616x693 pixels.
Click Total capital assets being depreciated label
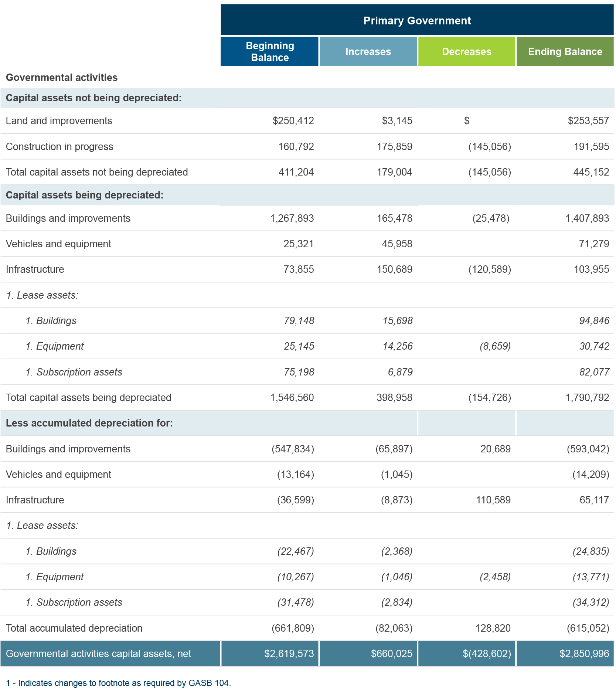point(89,397)
